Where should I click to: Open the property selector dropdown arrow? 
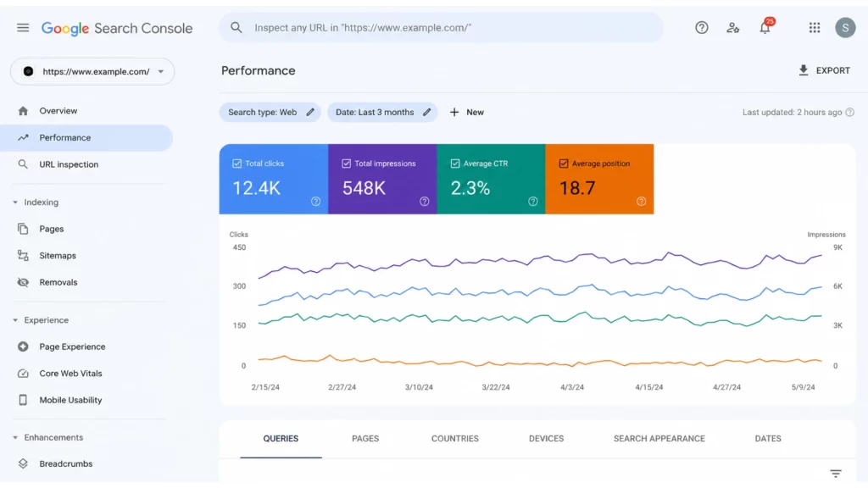pos(160,72)
